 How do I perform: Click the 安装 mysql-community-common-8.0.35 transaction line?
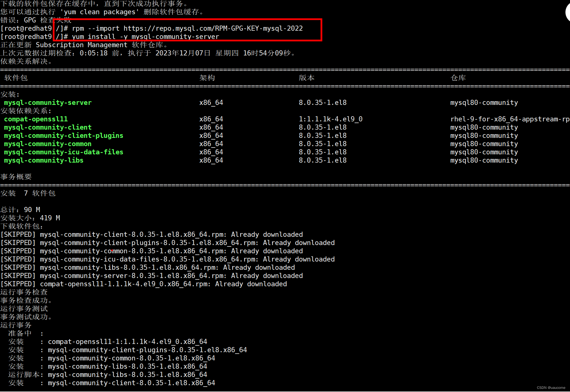tap(112, 358)
